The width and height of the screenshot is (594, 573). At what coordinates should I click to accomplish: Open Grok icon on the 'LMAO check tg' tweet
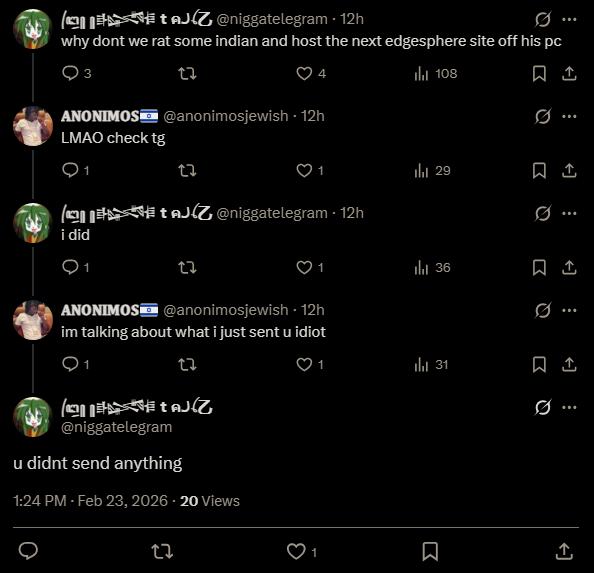542,116
